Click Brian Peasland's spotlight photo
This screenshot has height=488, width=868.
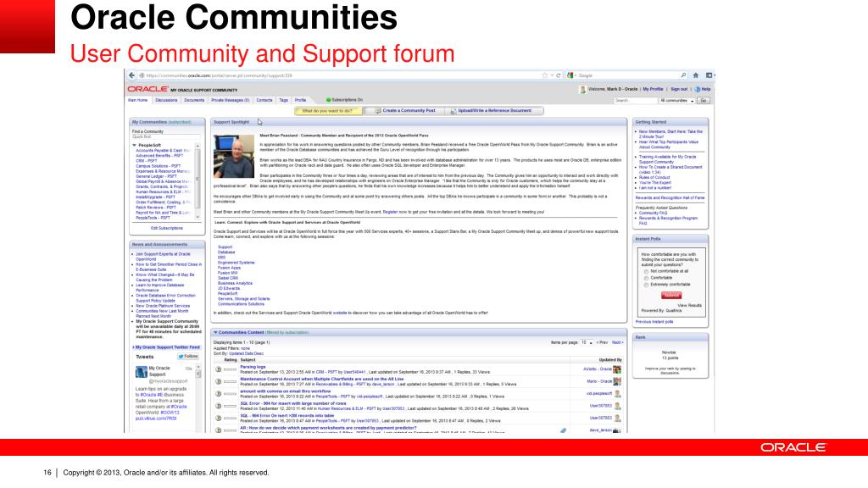pos(234,156)
